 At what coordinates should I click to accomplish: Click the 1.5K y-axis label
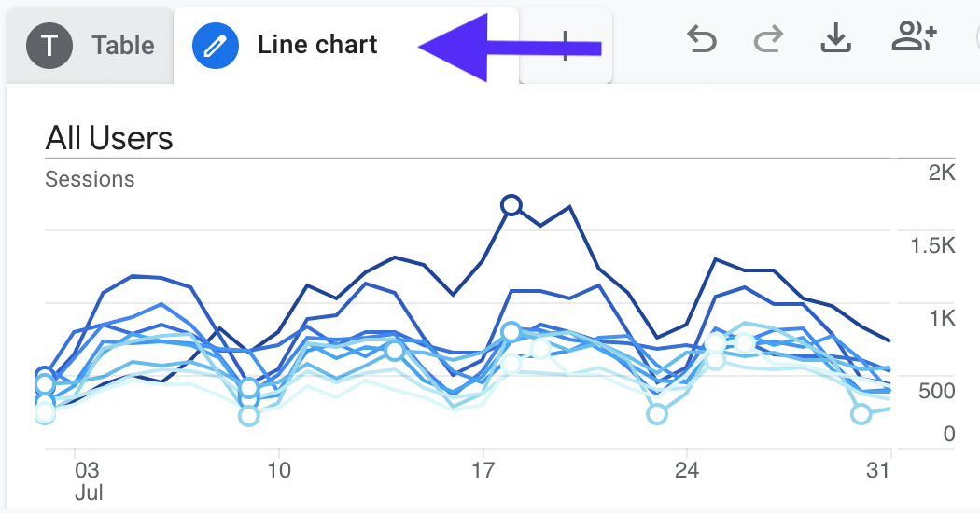click(932, 245)
